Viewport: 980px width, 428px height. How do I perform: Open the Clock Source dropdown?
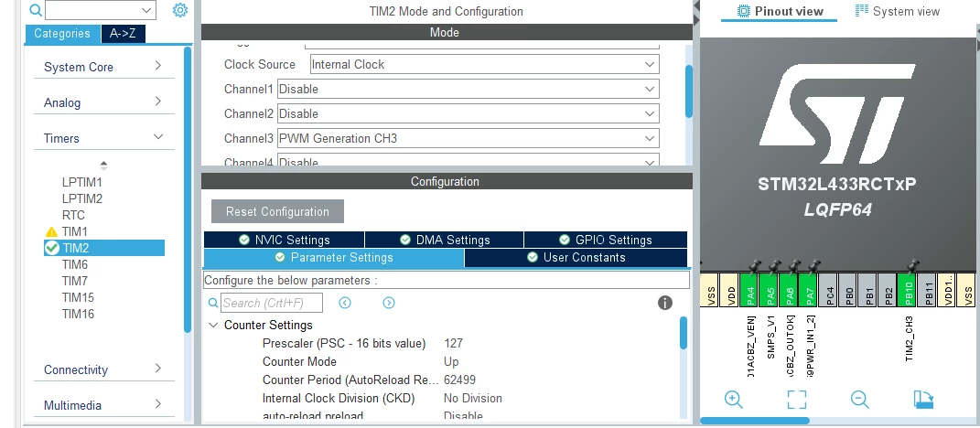484,64
